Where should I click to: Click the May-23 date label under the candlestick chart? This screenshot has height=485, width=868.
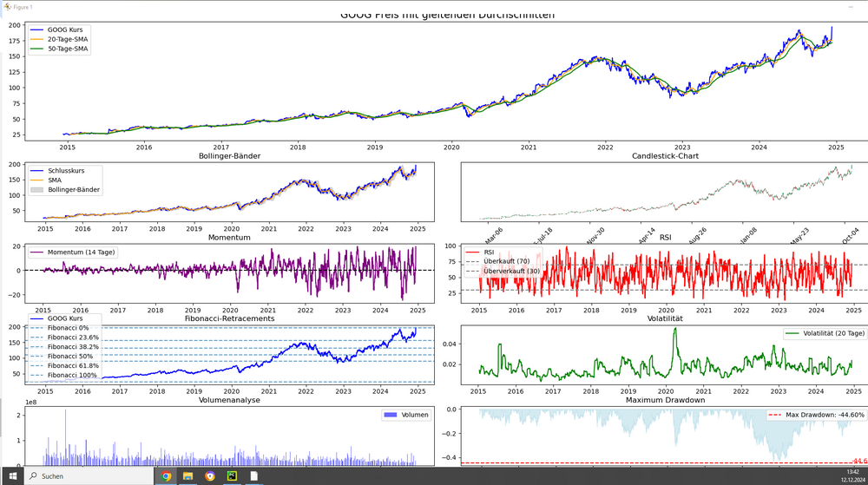click(x=799, y=236)
